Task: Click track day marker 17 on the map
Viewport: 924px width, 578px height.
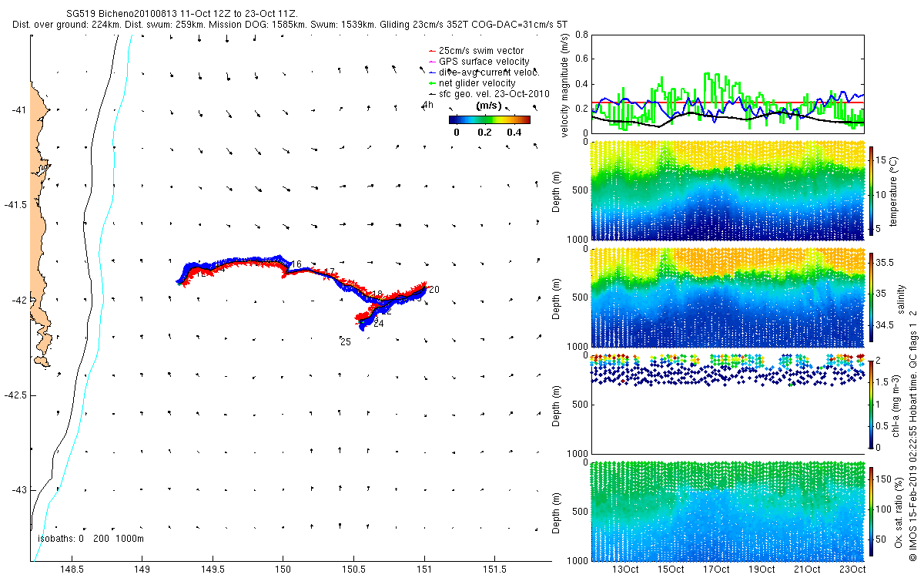Action: pos(329,272)
